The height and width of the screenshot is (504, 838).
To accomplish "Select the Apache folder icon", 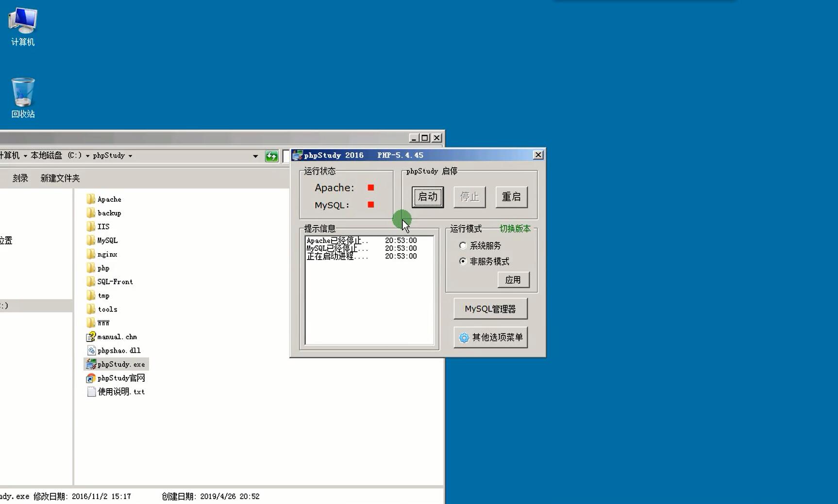I will pyautogui.click(x=91, y=199).
